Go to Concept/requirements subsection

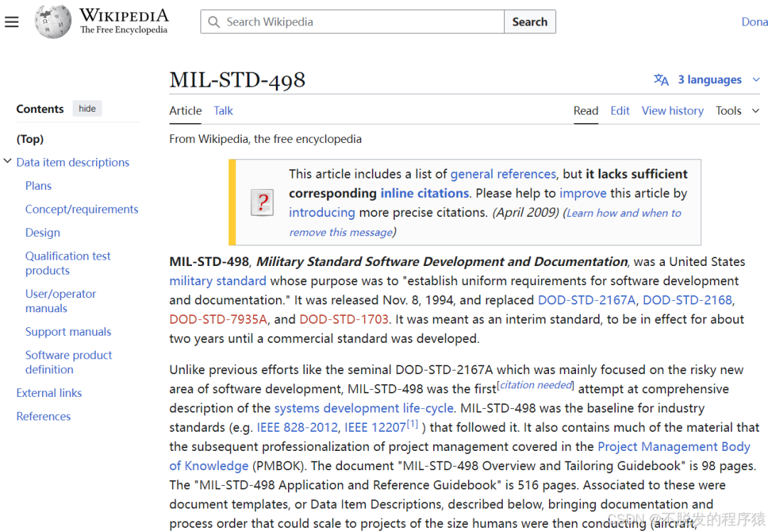pyautogui.click(x=82, y=209)
